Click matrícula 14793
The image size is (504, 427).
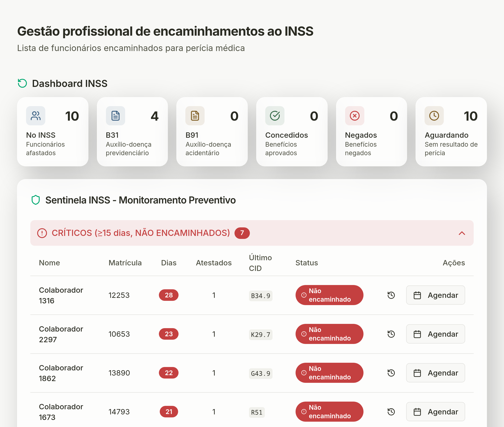[x=119, y=412]
